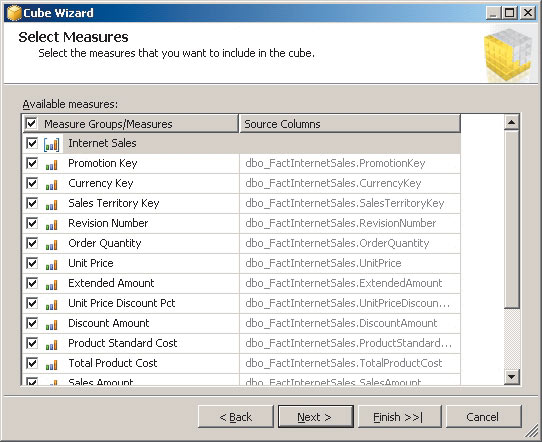Click the Currency Key measure icon
The width and height of the screenshot is (542, 442).
coord(52,185)
